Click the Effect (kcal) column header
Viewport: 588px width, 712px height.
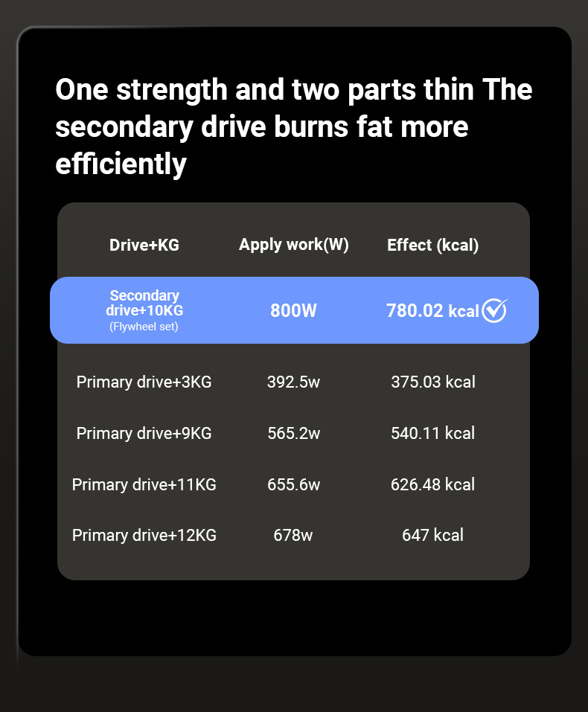(x=432, y=246)
